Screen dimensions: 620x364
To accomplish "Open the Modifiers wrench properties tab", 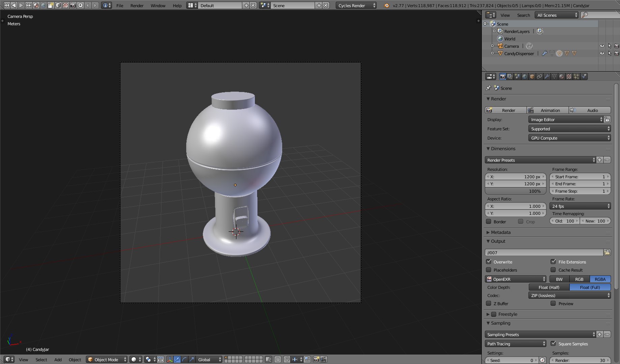I will [547, 77].
